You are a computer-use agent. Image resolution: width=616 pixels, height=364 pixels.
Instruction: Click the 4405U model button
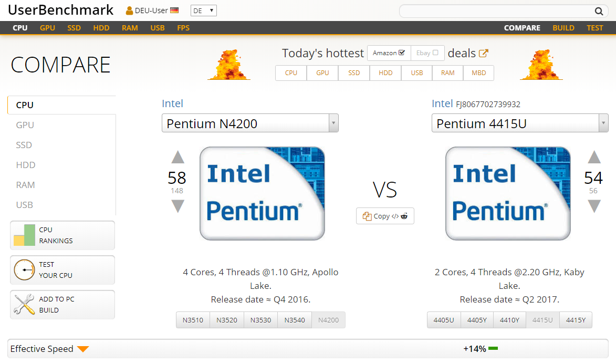[444, 320]
